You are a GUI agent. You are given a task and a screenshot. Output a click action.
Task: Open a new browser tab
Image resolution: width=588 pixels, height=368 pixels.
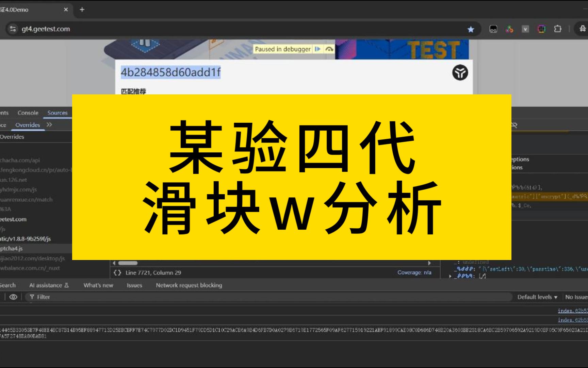pos(82,10)
